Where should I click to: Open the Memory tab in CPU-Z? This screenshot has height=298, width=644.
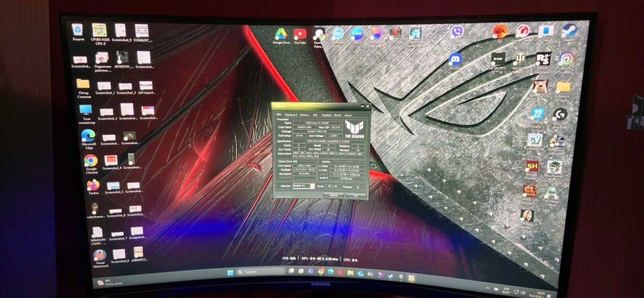point(305,115)
